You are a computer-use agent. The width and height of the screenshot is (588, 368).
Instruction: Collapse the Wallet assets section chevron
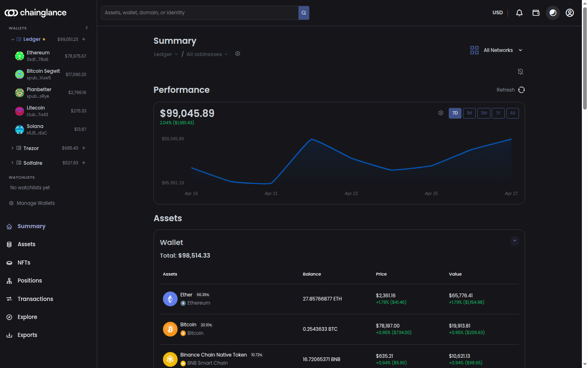(514, 241)
